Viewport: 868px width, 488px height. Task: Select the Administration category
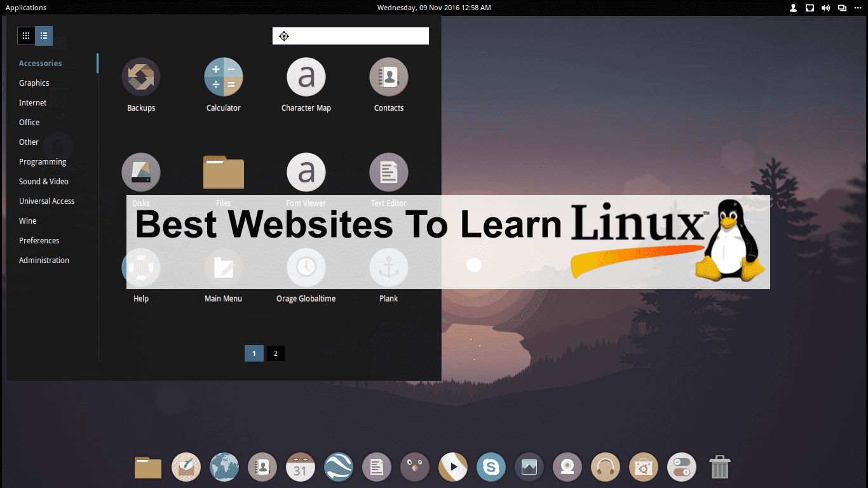point(44,261)
